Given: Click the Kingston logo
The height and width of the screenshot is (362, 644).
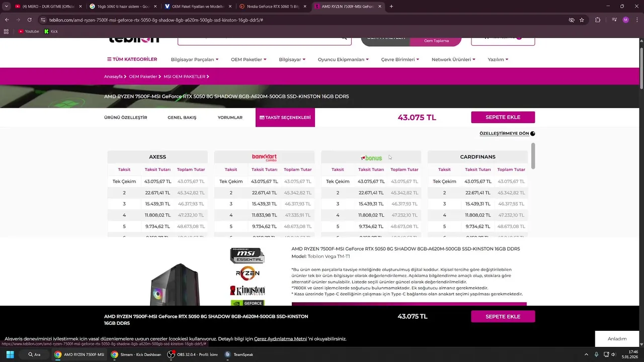Looking at the screenshot, I should 247,291.
